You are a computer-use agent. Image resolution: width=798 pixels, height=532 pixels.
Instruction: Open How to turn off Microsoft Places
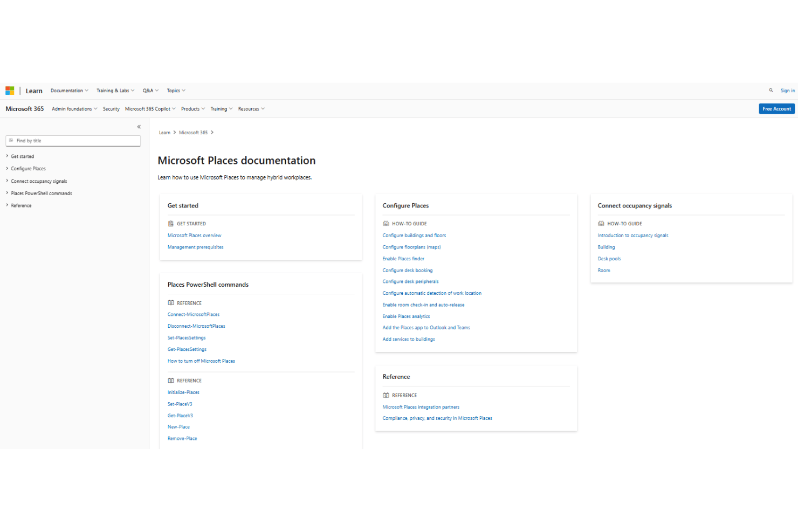(201, 361)
